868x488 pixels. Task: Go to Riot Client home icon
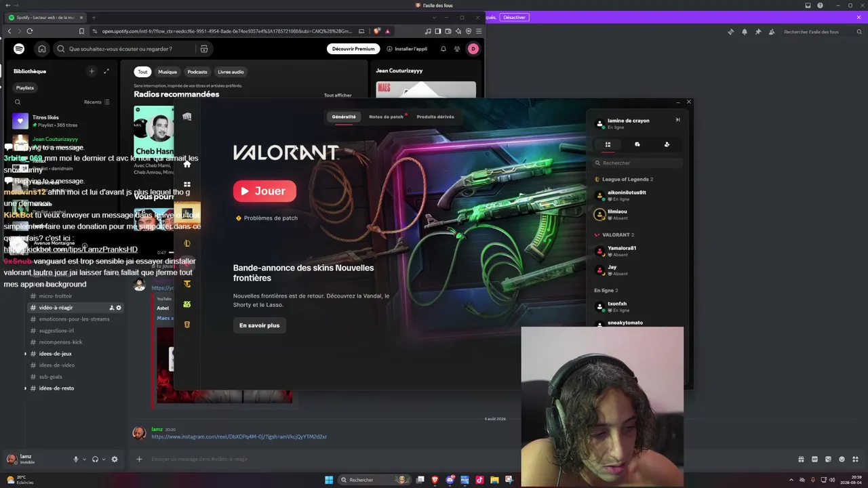click(x=187, y=164)
